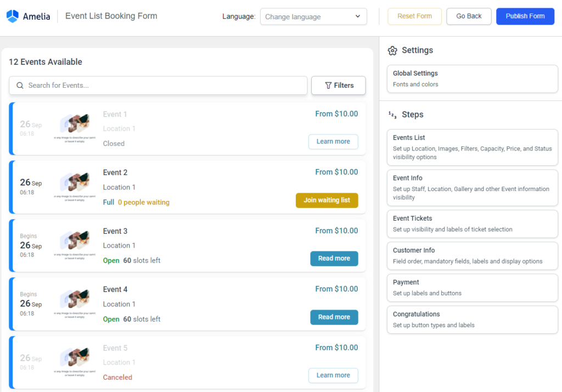The width and height of the screenshot is (562, 392).
Task: Click Reset Form
Action: click(x=414, y=16)
